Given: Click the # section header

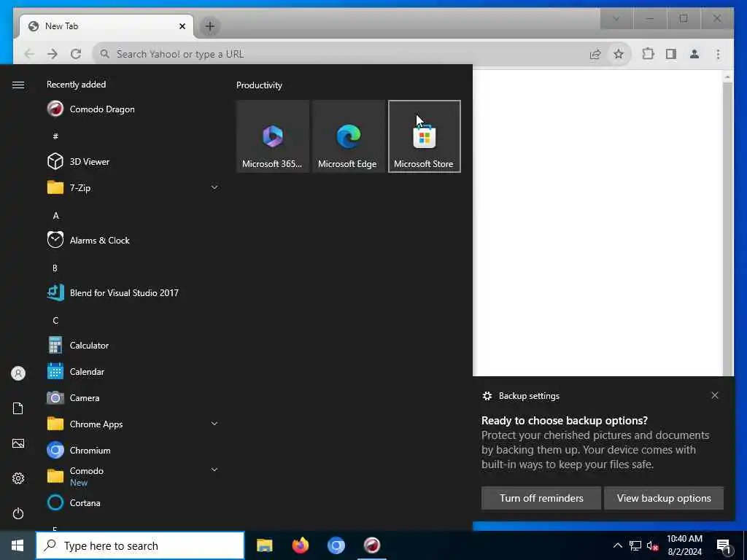Looking at the screenshot, I should [55, 136].
